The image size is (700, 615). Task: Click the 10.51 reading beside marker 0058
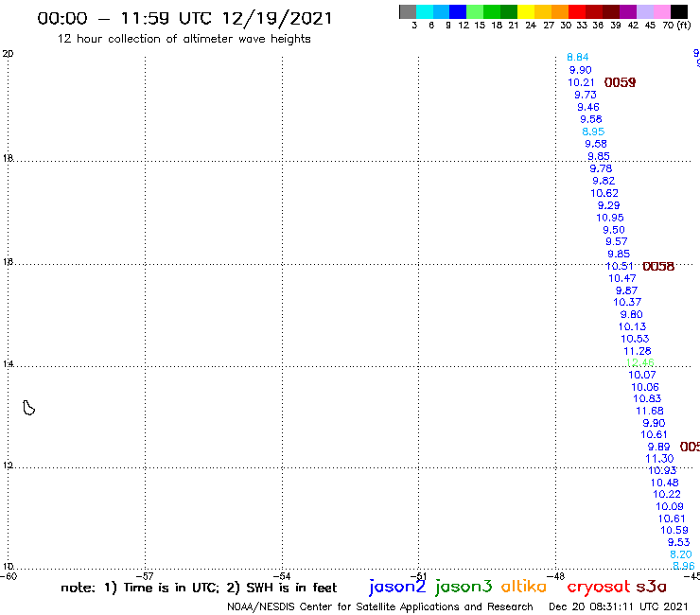(x=620, y=266)
